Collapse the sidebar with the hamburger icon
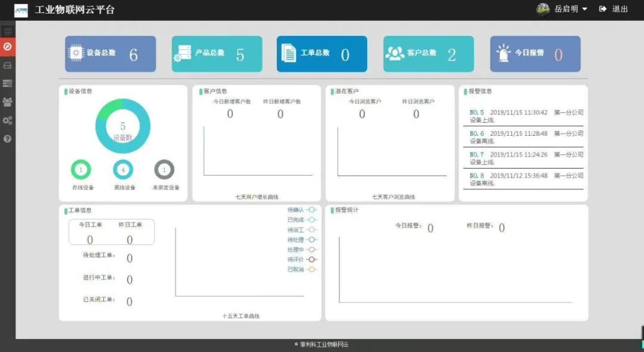 pyautogui.click(x=8, y=30)
